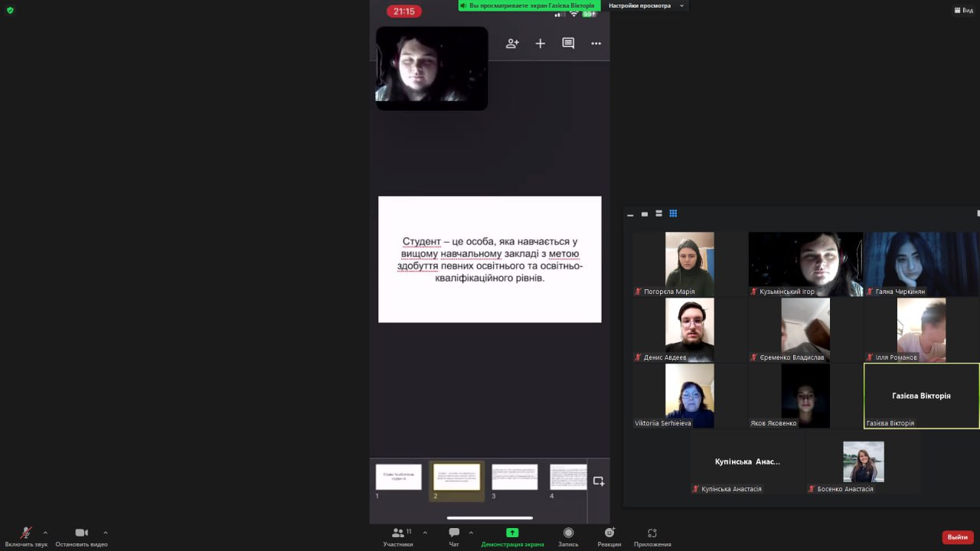Open video options arrow beside camera icon
This screenshot has height=551, width=980.
(105, 533)
